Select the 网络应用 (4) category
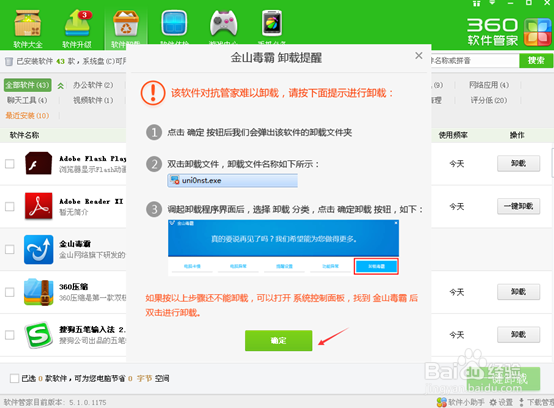The image size is (554, 408). point(489,85)
